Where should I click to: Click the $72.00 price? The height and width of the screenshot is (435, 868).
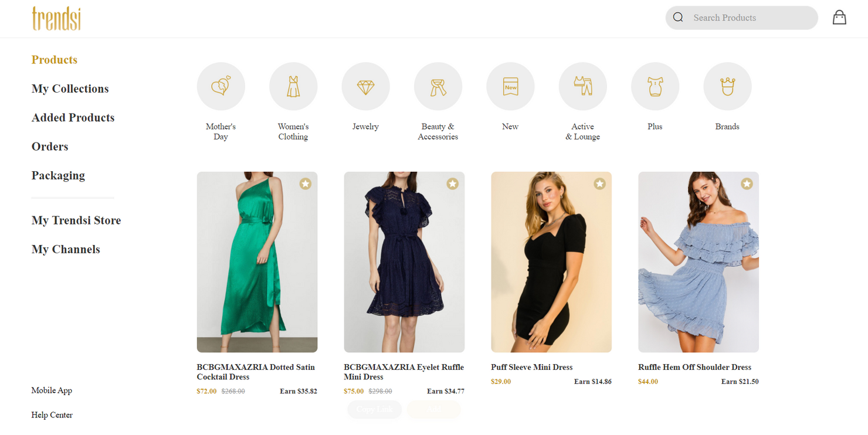(x=206, y=391)
